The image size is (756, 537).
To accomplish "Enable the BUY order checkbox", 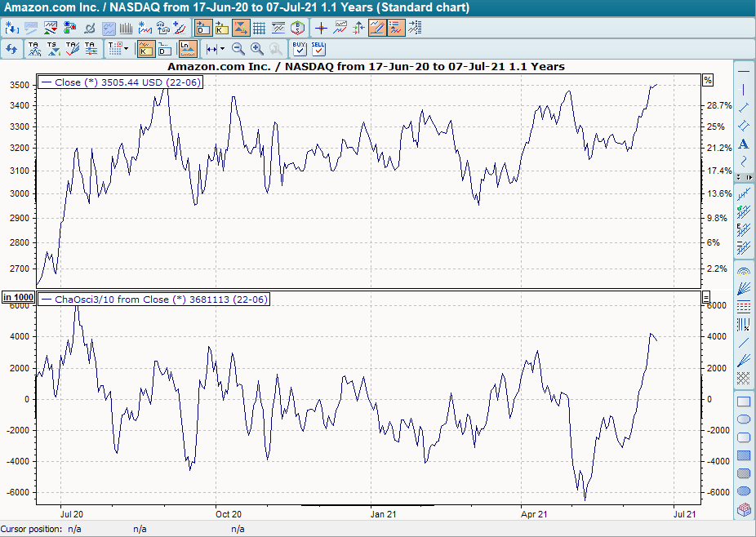I will point(299,49).
